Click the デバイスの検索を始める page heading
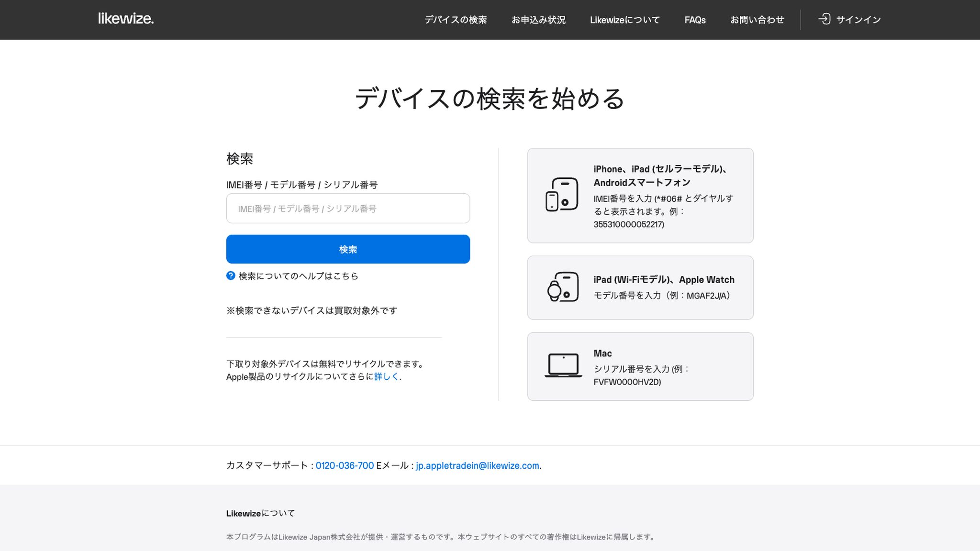Viewport: 980px width, 551px height. pos(490,99)
